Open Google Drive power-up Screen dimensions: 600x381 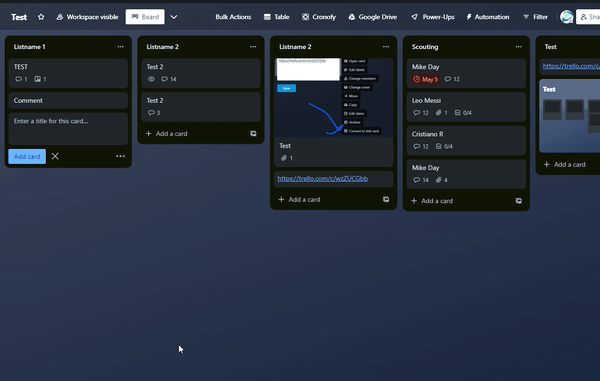373,17
